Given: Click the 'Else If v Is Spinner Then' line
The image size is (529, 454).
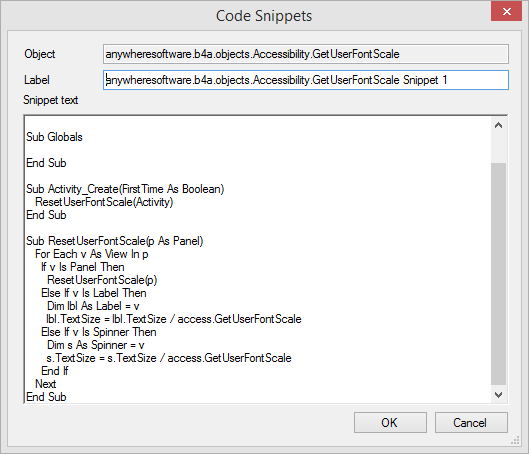Looking at the screenshot, I should point(99,332).
